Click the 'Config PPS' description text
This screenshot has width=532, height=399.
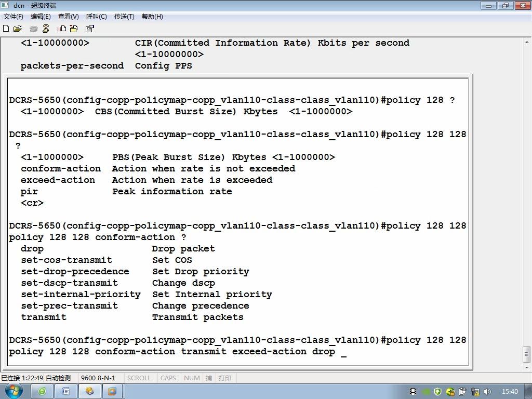[x=164, y=65]
